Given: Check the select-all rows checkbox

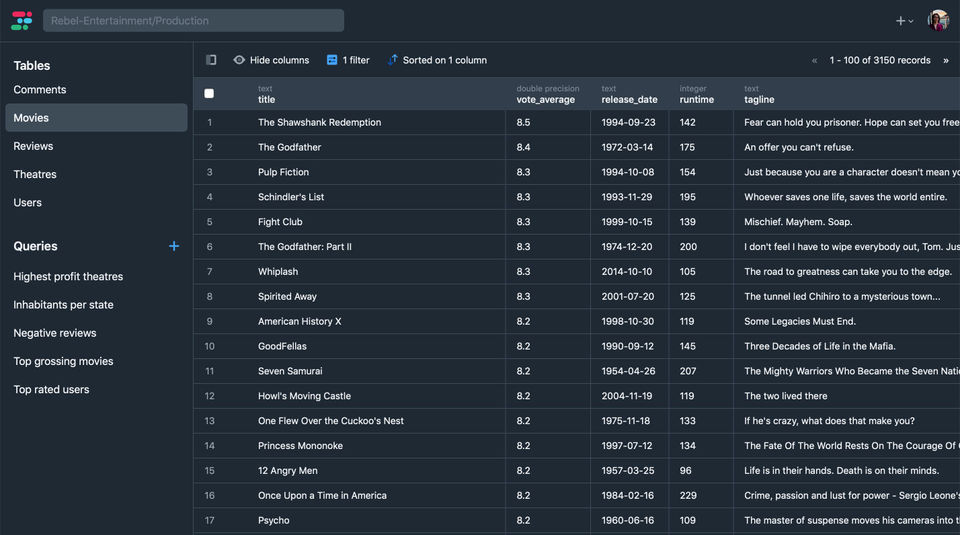Looking at the screenshot, I should tap(209, 94).
